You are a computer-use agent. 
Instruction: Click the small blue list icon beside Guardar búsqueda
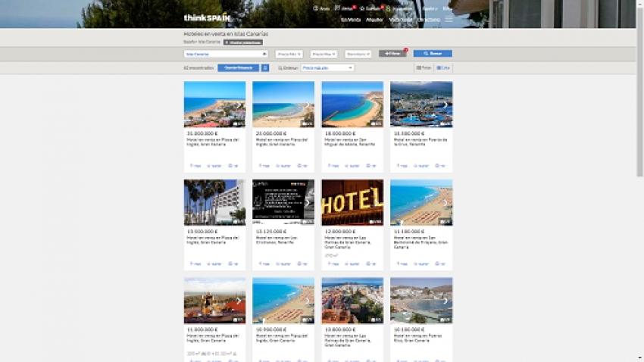tap(265, 67)
